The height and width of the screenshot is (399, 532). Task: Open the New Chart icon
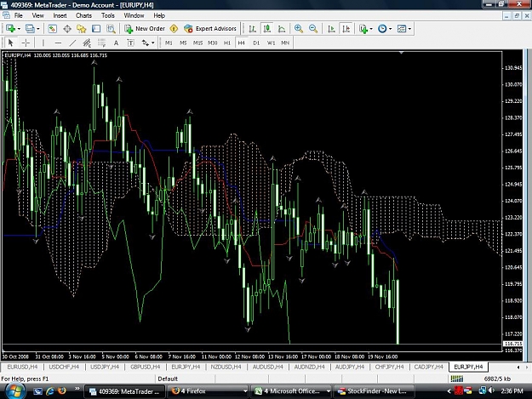(x=10, y=29)
